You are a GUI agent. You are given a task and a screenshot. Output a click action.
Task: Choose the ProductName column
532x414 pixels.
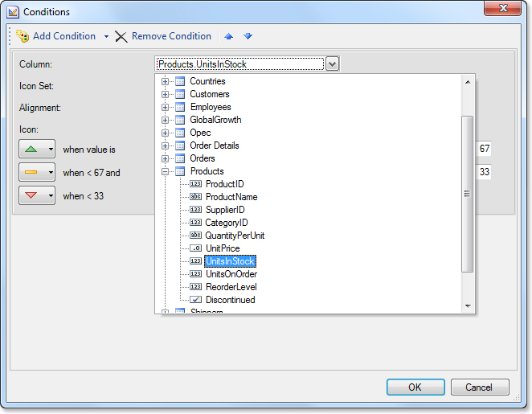point(231,197)
